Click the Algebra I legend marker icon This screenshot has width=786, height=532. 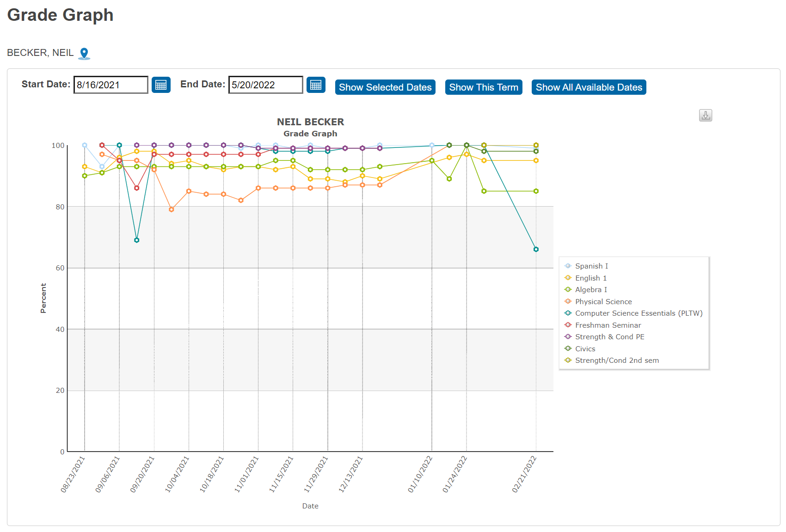(x=567, y=289)
